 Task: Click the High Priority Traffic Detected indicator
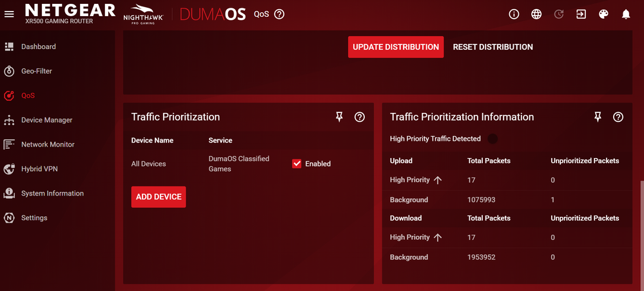coord(493,139)
